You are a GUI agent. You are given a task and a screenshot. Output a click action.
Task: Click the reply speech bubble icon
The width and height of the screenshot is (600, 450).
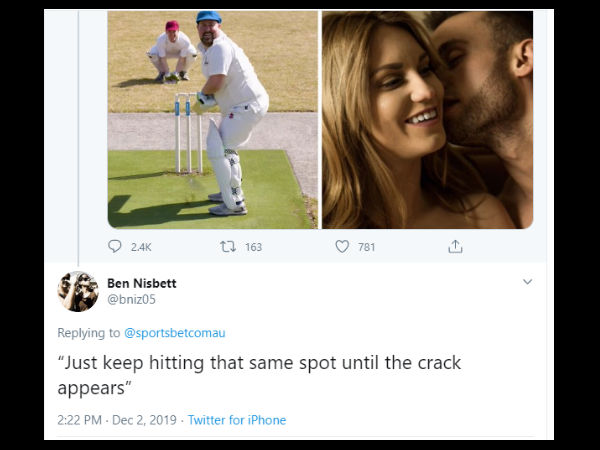coord(115,246)
